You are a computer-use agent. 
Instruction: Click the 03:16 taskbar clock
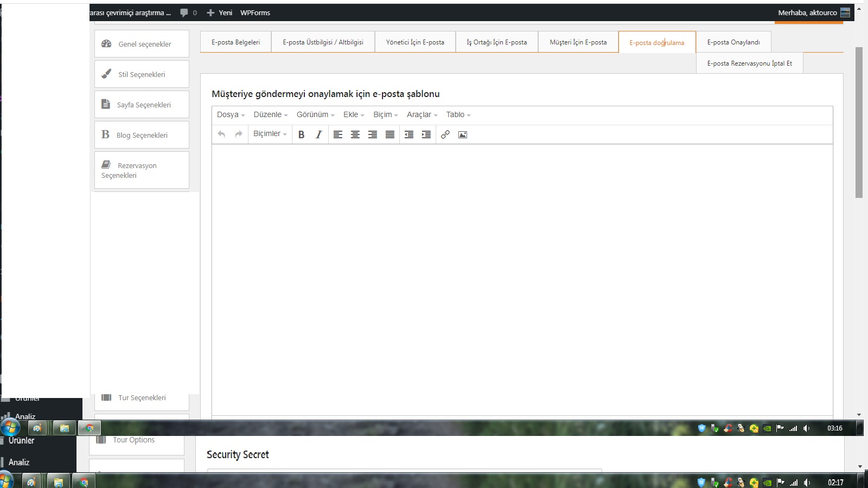pos(835,428)
